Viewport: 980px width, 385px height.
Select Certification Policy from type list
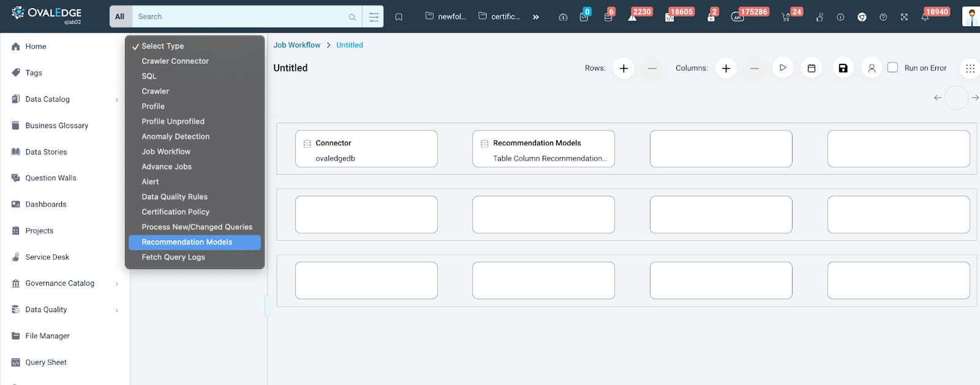(x=195, y=212)
